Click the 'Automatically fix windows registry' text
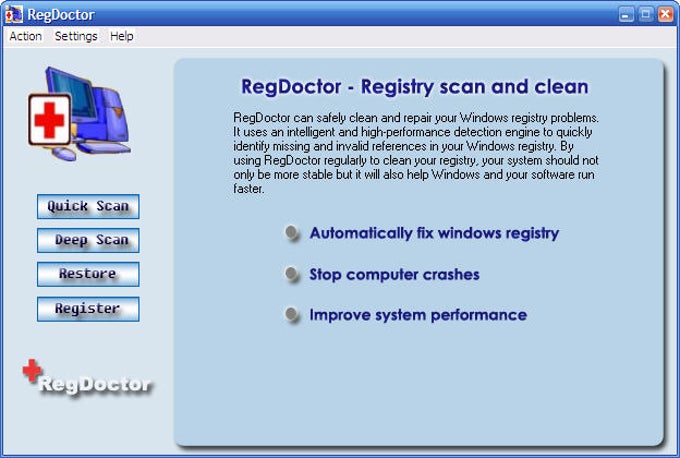Viewport: 680px width, 458px height. 434,233
